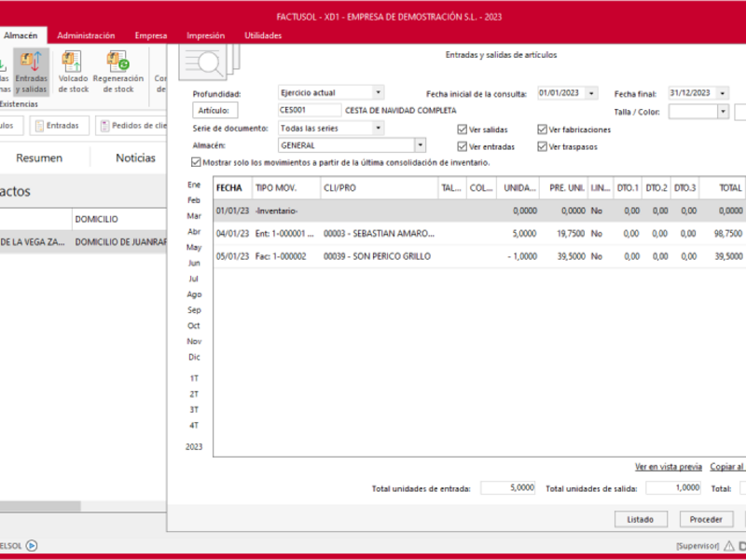Expand the Profundidad dropdown

378,93
